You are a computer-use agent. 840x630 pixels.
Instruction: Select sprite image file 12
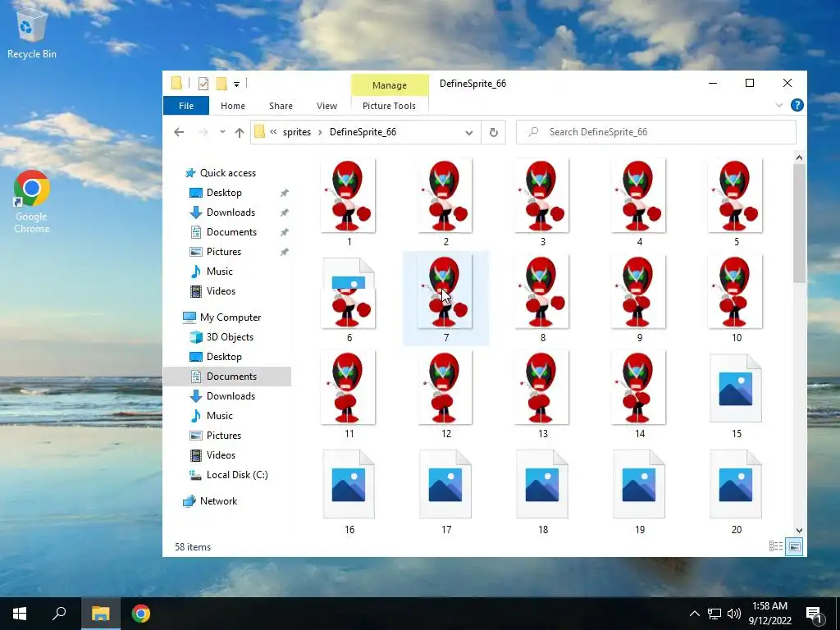pos(445,395)
